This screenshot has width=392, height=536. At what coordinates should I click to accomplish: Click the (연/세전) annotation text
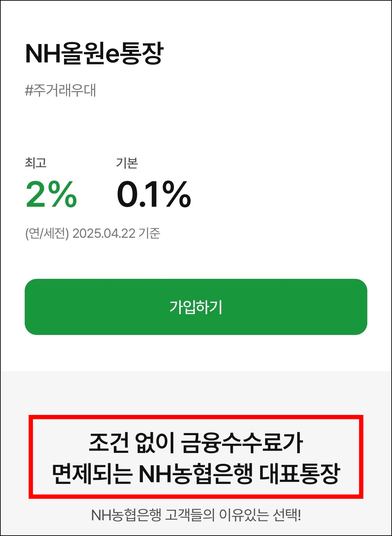click(46, 233)
